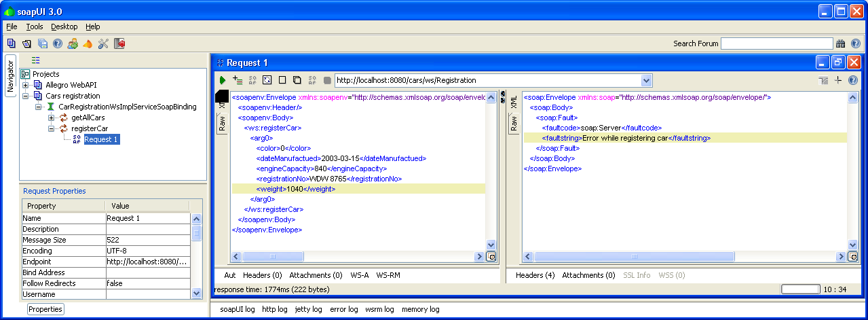Click the Navigator vertical tab
The height and width of the screenshot is (320, 868).
point(10,76)
